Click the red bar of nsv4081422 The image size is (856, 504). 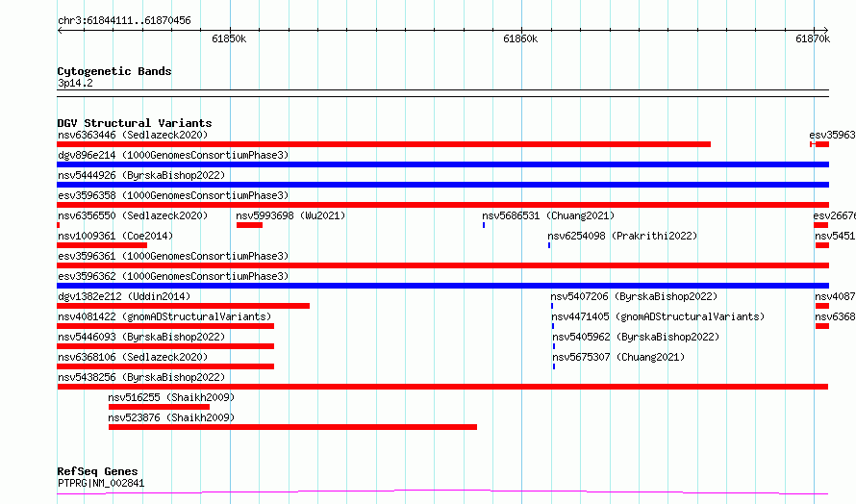(165, 326)
